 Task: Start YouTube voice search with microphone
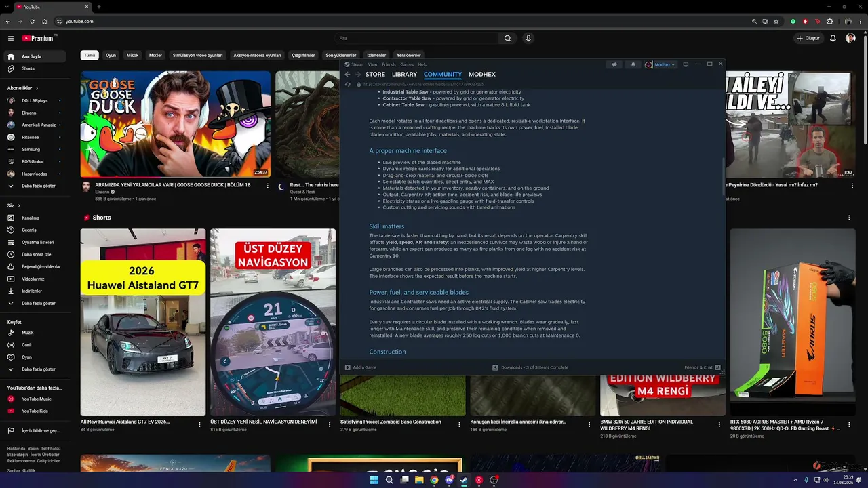[x=528, y=39]
